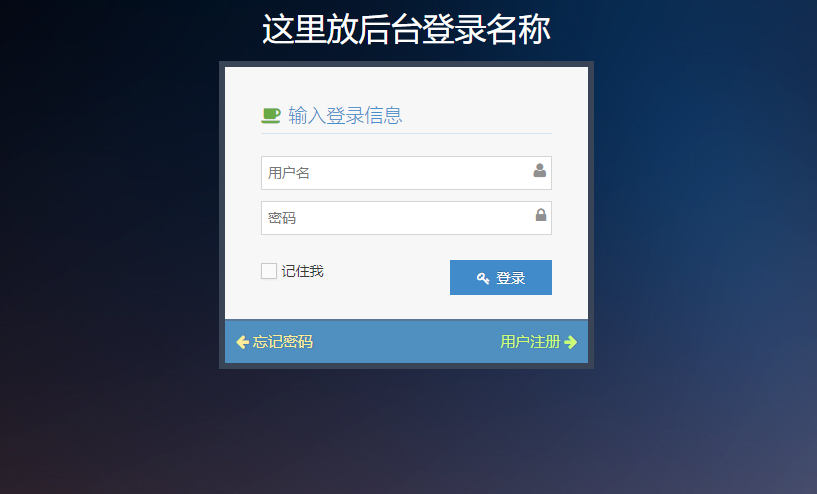Click the green coffee cup icon
This screenshot has width=817, height=494.
point(270,115)
